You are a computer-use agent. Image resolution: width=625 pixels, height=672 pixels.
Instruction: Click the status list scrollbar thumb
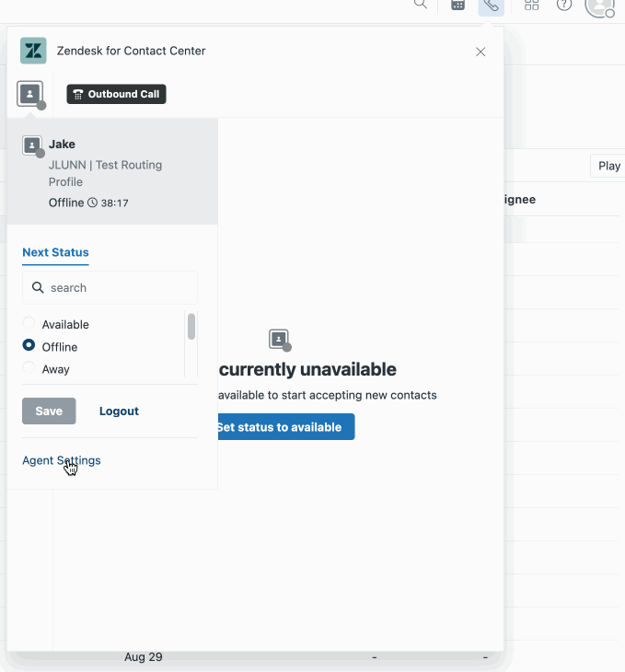(x=191, y=327)
